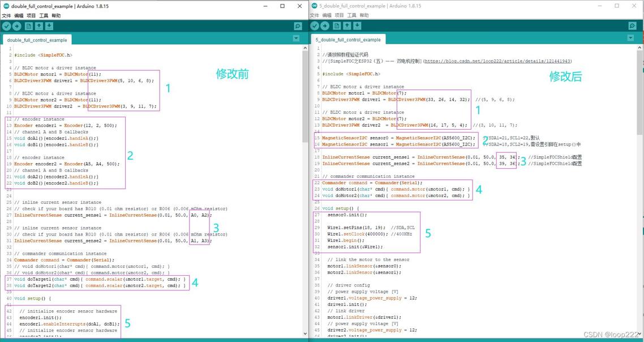Open a sketch from the double_full_control_example window toolbar
644x342 pixels.
click(39, 26)
